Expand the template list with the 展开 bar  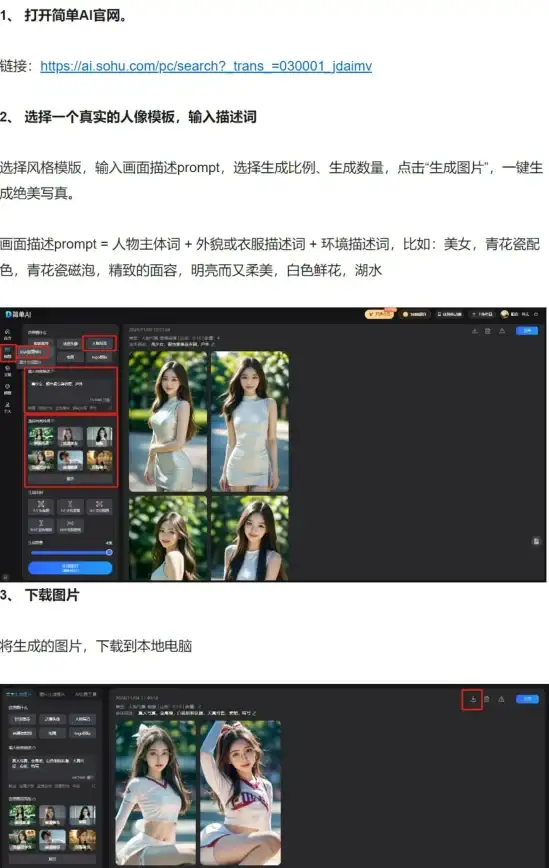tap(70, 478)
